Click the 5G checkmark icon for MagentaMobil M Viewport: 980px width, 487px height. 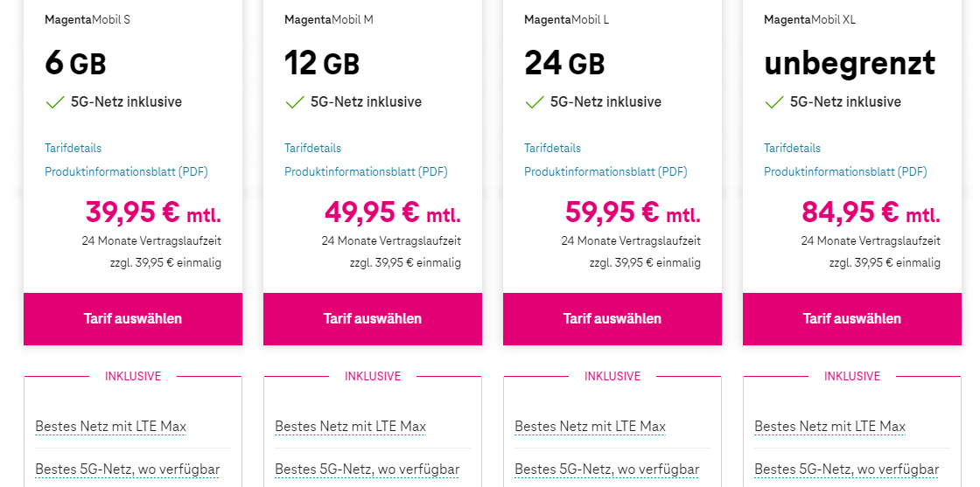tap(294, 102)
